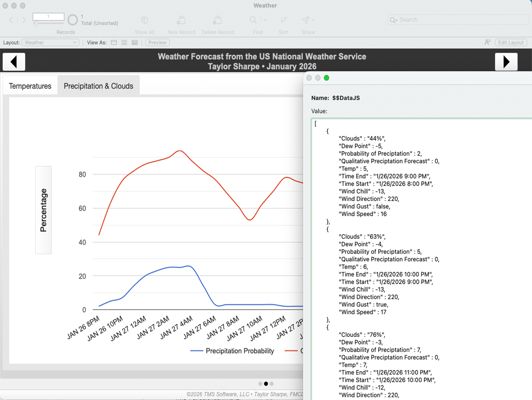Click the Edit Layout button
532x400 pixels.
511,42
